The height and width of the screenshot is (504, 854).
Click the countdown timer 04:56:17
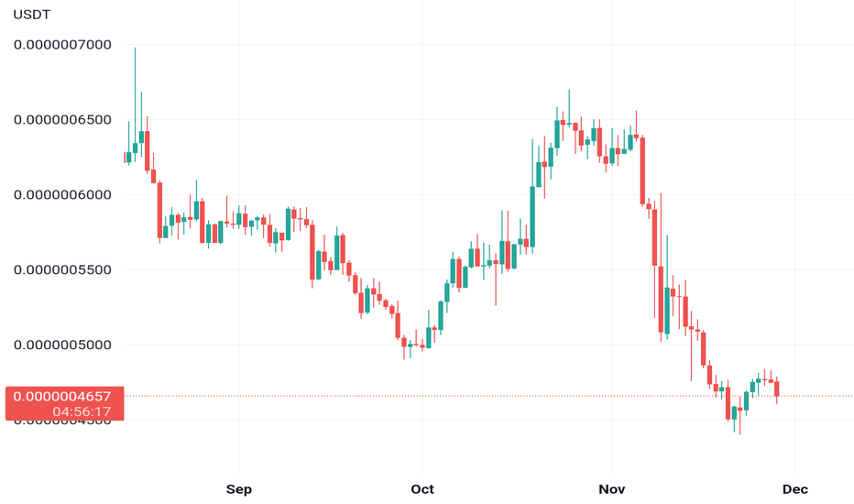tap(82, 412)
